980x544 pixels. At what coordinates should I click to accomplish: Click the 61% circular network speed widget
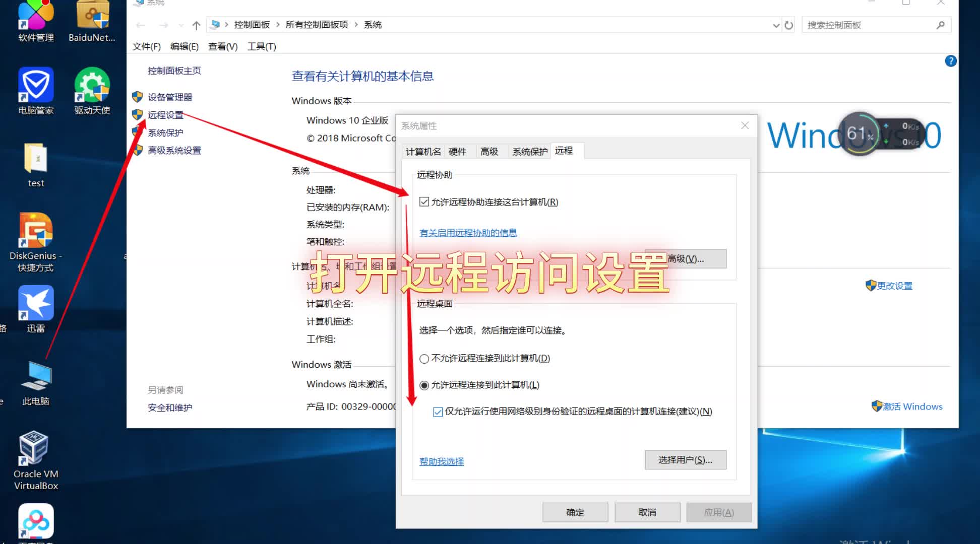860,133
